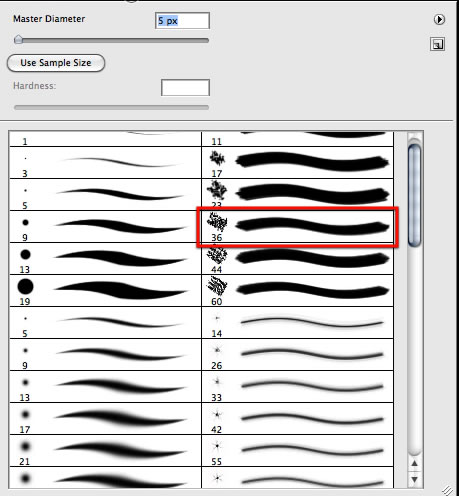This screenshot has width=459, height=496.
Task: Select the spatter 44 brush preset
Action: pos(297,258)
